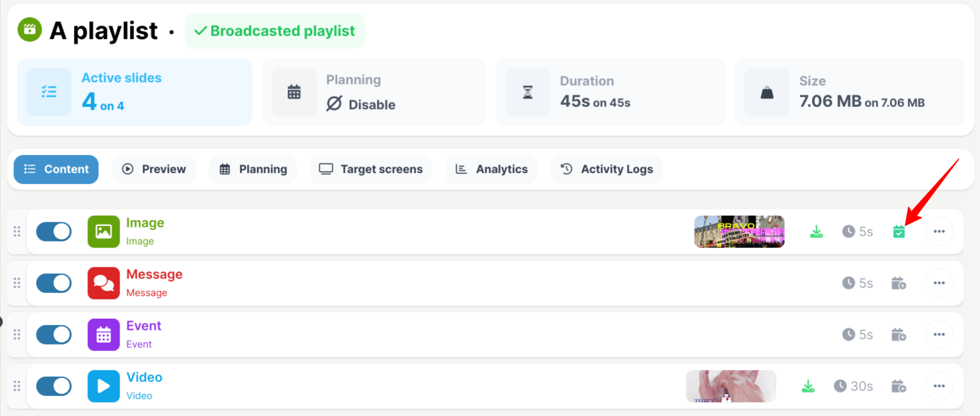Open the Target screens tab

(x=371, y=169)
